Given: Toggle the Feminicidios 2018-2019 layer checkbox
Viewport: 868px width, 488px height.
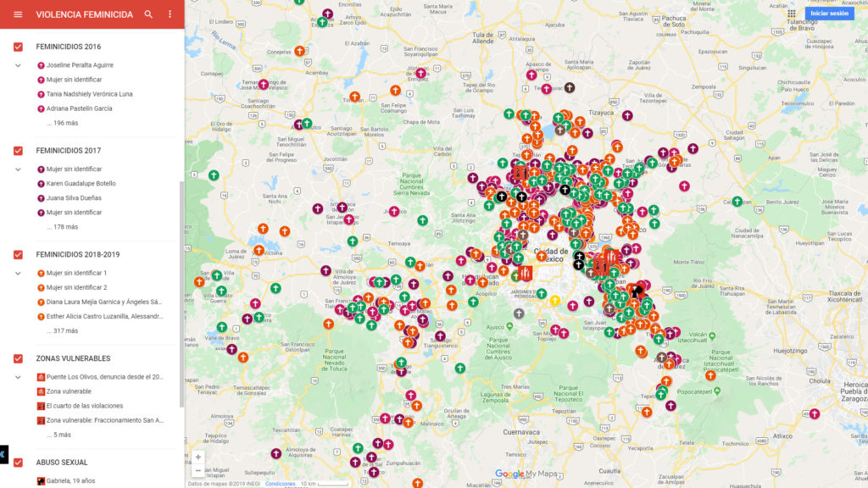Looking at the screenshot, I should (19, 254).
